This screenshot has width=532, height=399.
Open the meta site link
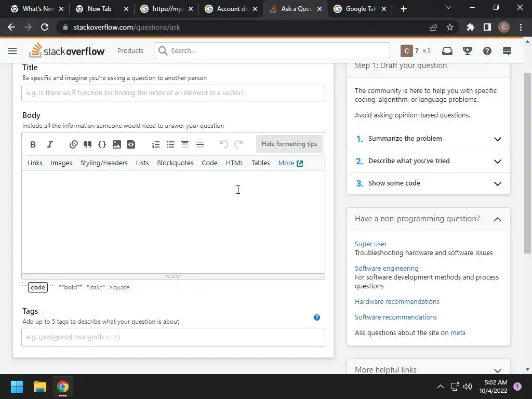[458, 333]
